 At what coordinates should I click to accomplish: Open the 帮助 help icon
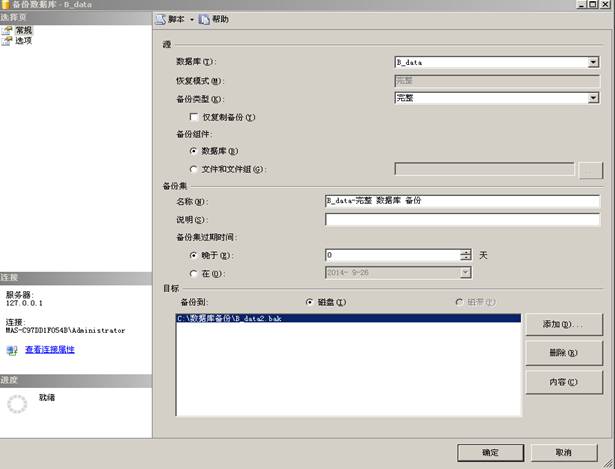204,19
